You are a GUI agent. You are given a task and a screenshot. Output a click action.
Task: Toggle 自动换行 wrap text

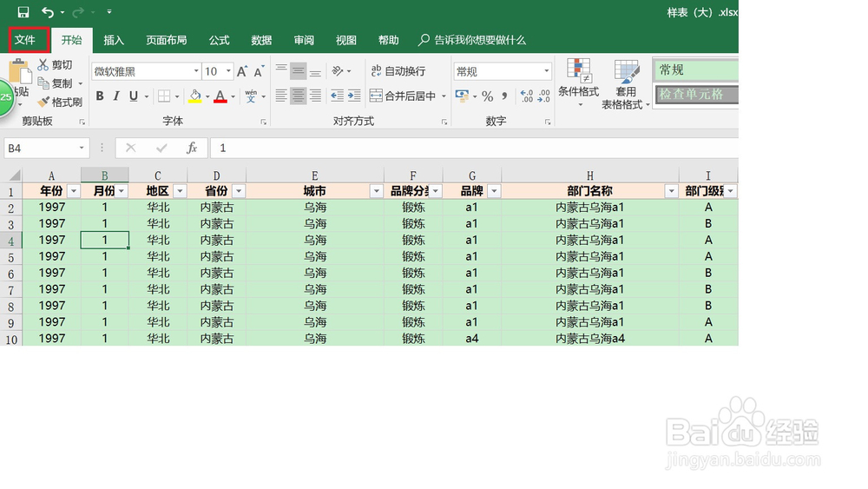click(x=398, y=71)
